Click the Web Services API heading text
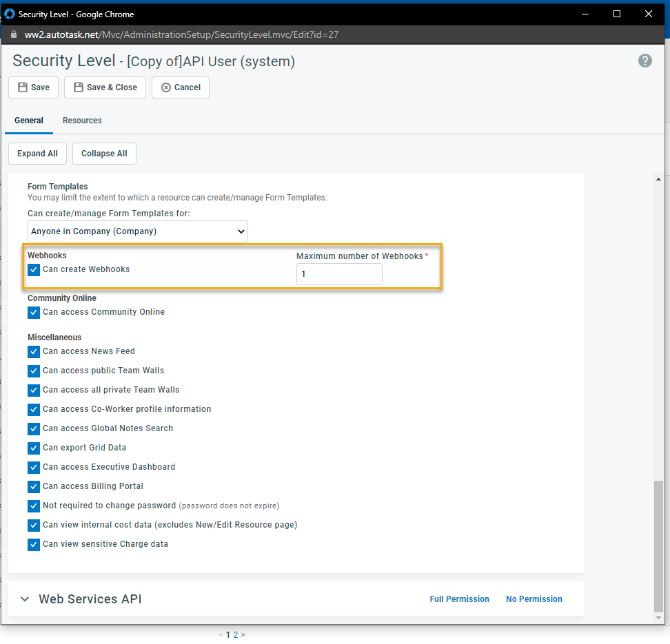This screenshot has width=670, height=644. tap(90, 599)
